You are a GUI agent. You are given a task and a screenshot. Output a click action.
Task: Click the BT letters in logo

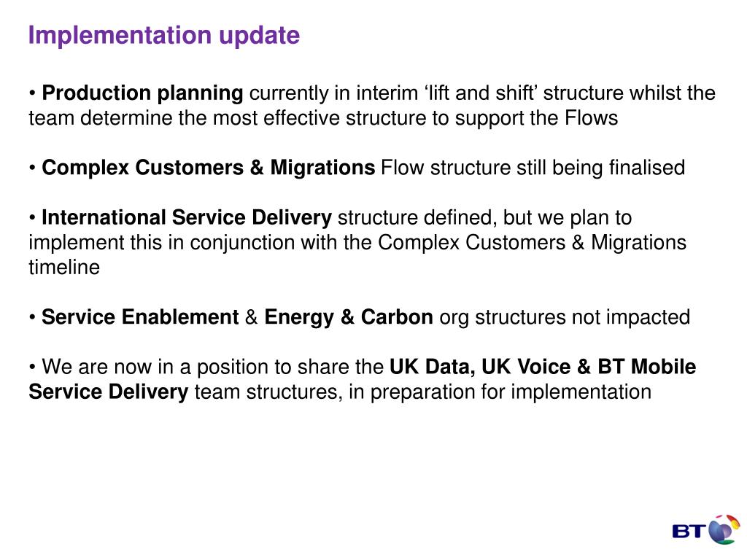coord(689,532)
